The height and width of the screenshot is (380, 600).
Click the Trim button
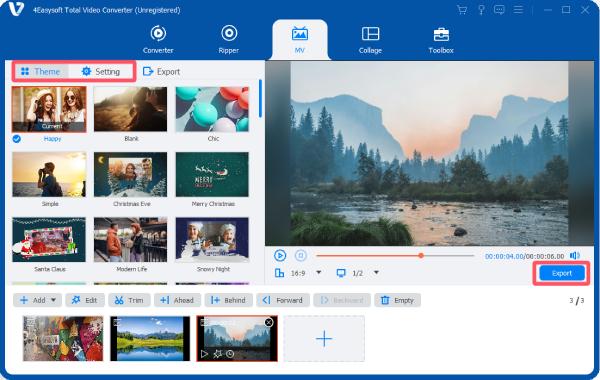point(129,300)
